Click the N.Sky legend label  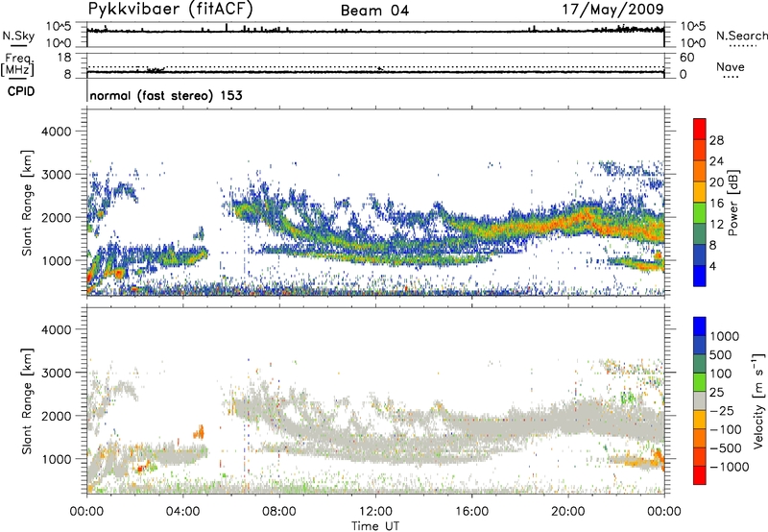pos(18,36)
